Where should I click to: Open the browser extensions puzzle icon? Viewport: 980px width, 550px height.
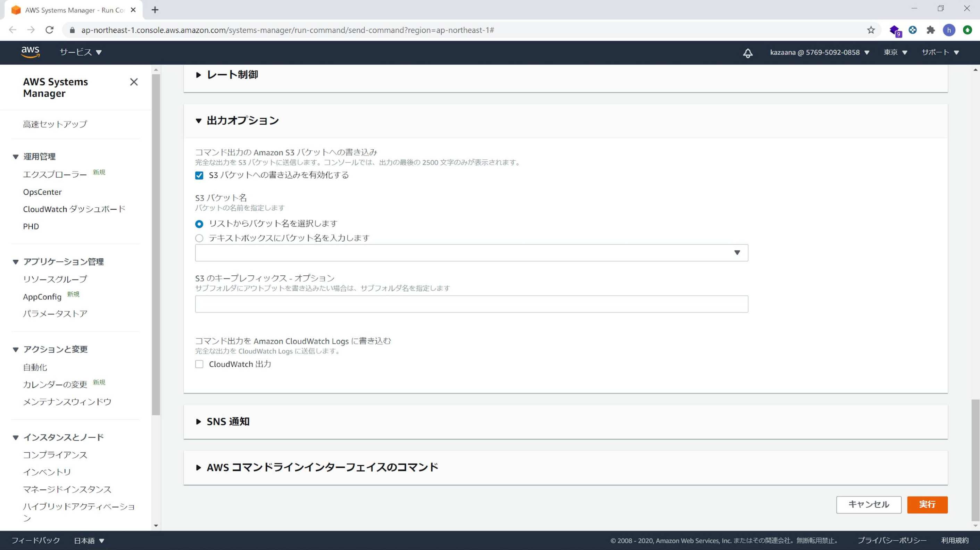(931, 30)
